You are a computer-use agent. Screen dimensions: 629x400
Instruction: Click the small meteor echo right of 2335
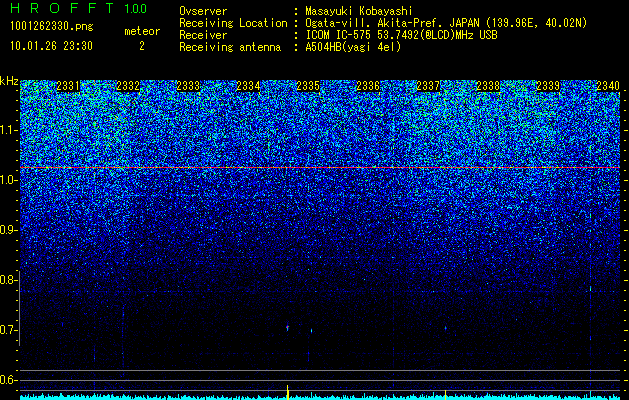point(311,331)
